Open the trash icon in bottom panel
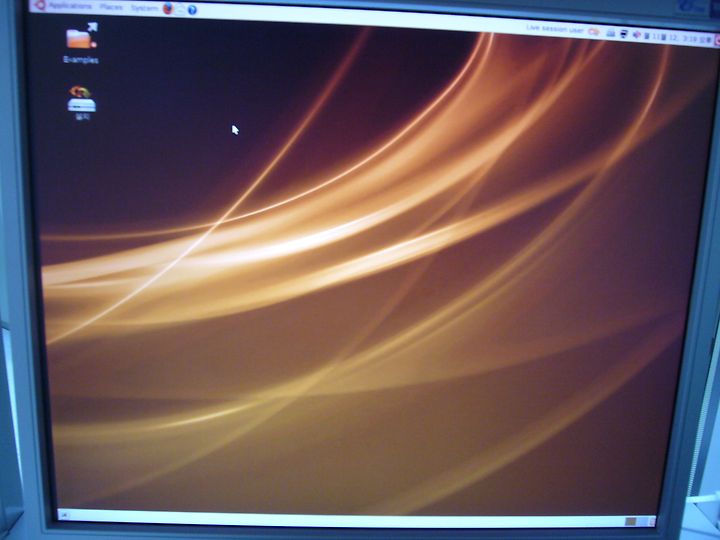 pos(651,522)
